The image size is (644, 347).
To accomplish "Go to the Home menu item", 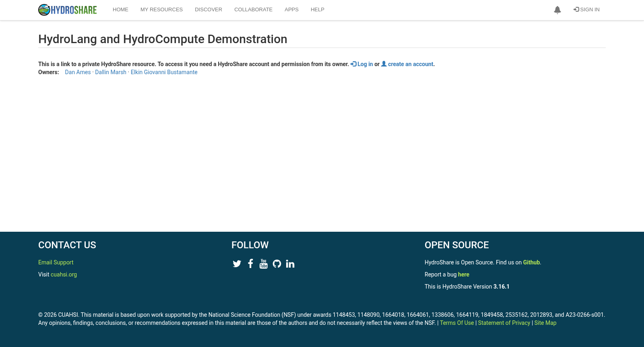I will click(x=120, y=10).
